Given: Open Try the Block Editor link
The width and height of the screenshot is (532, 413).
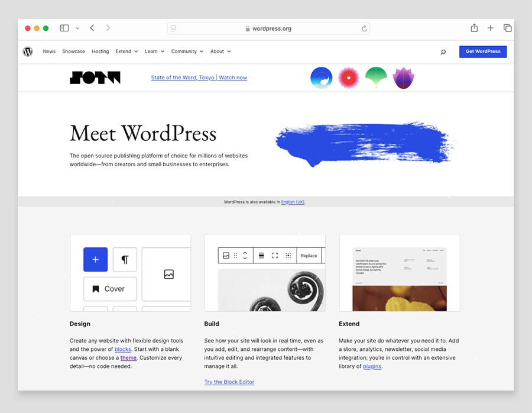Looking at the screenshot, I should [229, 382].
